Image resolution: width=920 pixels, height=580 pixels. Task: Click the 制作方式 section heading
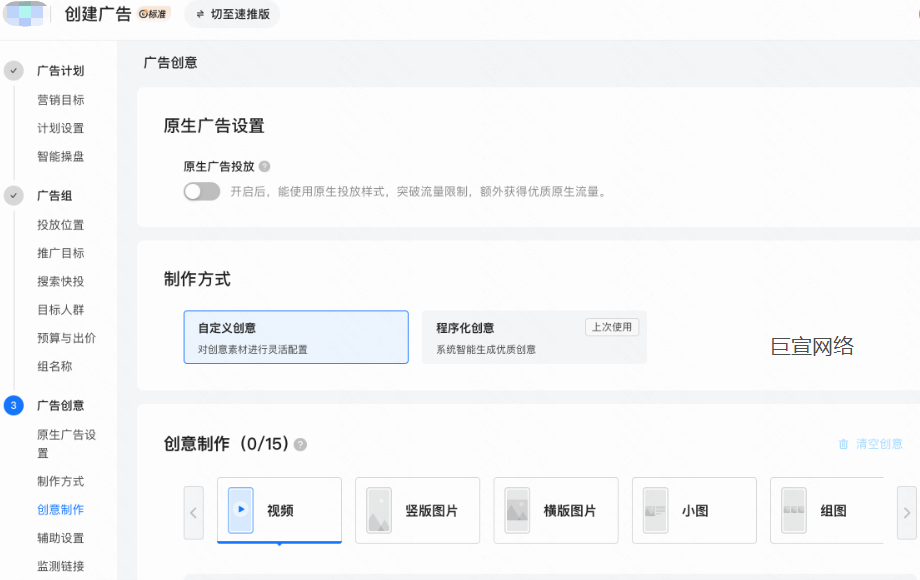click(x=197, y=279)
